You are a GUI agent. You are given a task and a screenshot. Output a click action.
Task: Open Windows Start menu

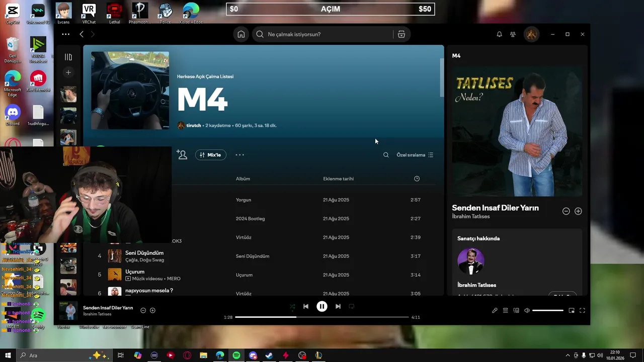(x=8, y=355)
